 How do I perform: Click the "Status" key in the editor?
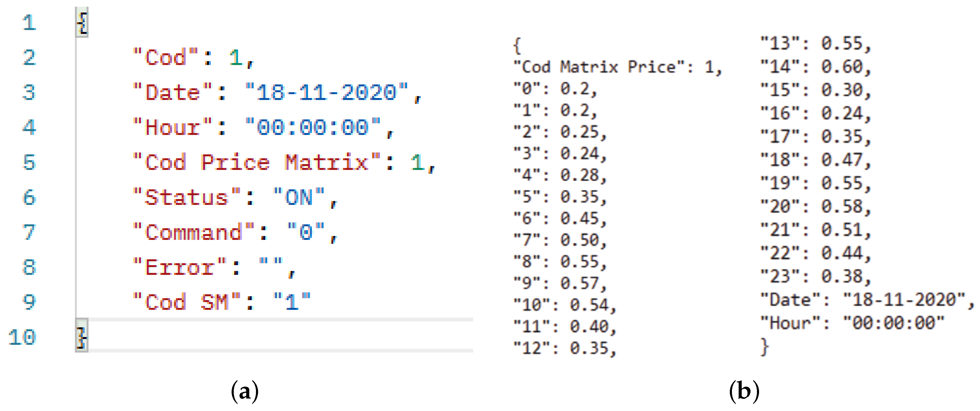pyautogui.click(x=186, y=198)
